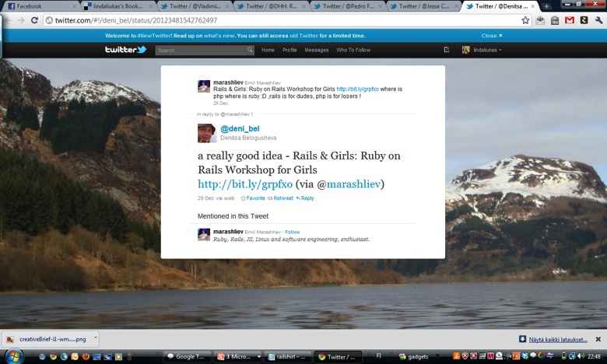Image resolution: width=607 pixels, height=364 pixels.
Task: Open Who To Follow
Action: click(x=353, y=50)
